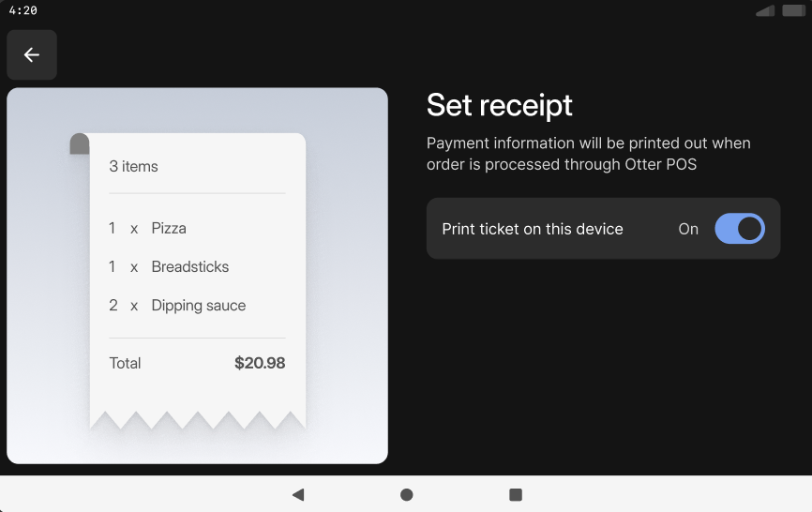Click the $20.98 total amount
812x512 pixels.
point(260,363)
